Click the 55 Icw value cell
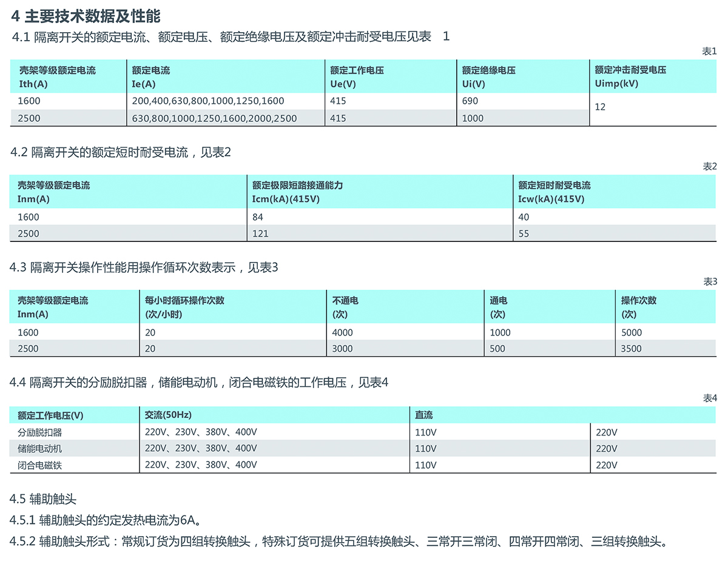The width and height of the screenshot is (728, 564). point(524,233)
